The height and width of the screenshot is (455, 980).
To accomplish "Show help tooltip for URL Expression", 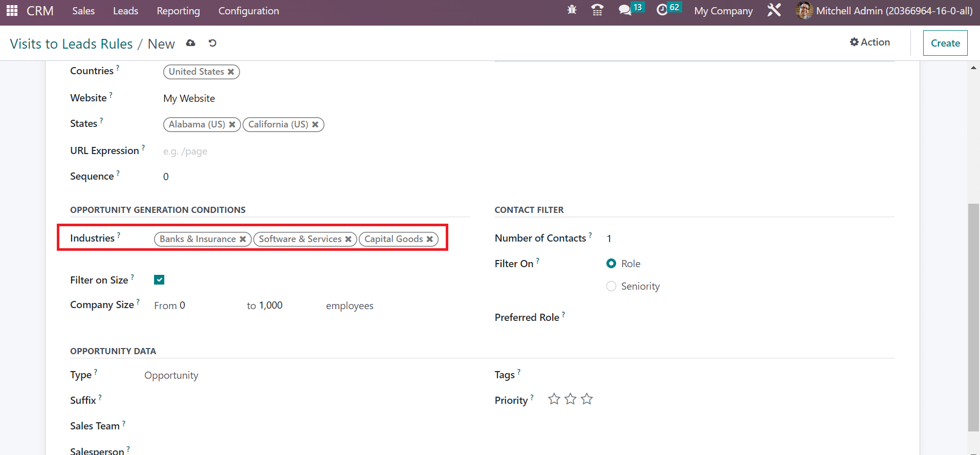I will click(x=143, y=147).
